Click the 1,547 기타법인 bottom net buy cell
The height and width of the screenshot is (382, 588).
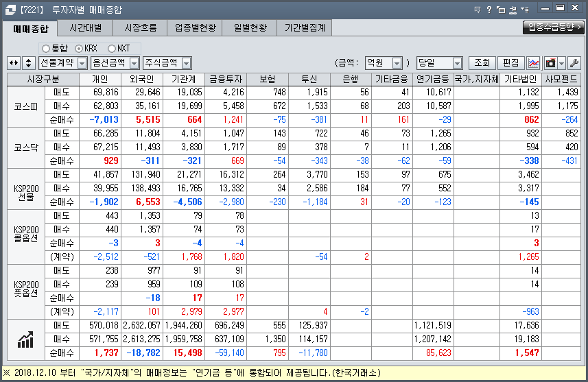point(521,353)
